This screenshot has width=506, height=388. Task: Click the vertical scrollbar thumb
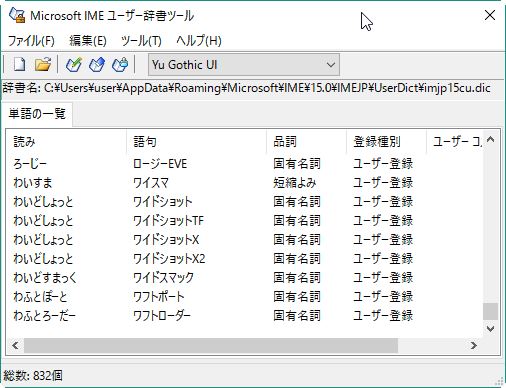pos(490,311)
